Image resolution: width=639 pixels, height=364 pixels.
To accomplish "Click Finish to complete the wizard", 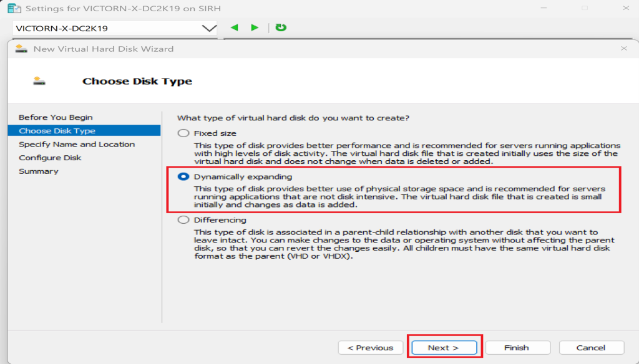I will click(x=517, y=348).
